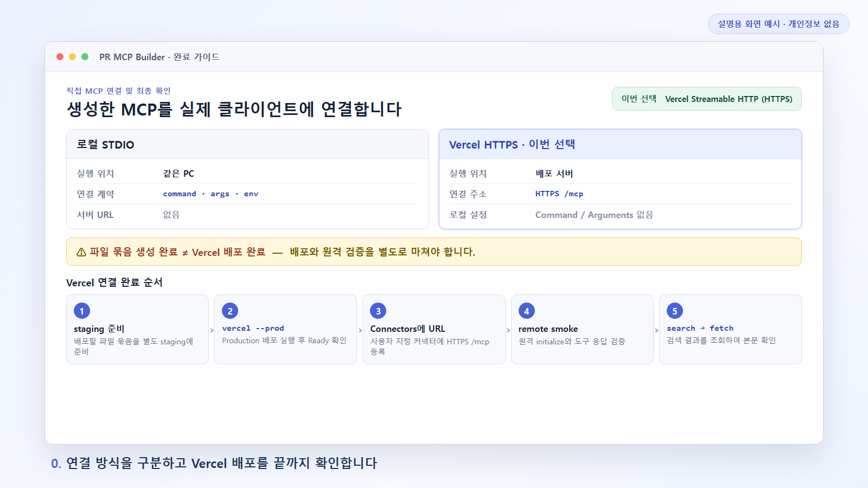
Task: Click step number 3 circle badge
Action: pos(378,311)
